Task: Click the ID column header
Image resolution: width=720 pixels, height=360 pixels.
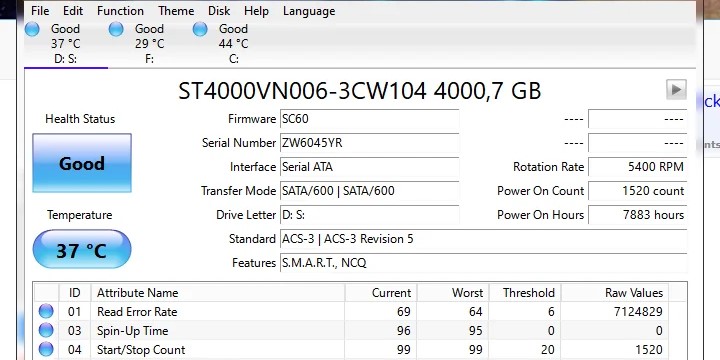Action: (75, 292)
